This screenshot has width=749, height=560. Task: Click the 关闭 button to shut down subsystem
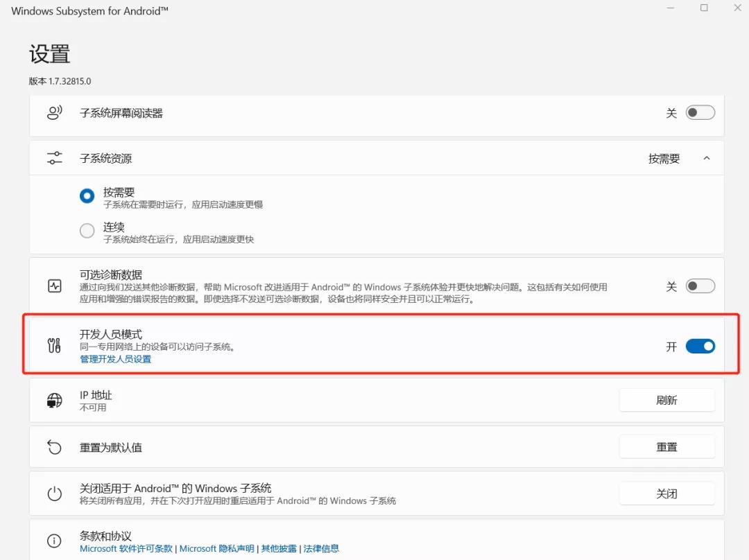click(x=666, y=493)
